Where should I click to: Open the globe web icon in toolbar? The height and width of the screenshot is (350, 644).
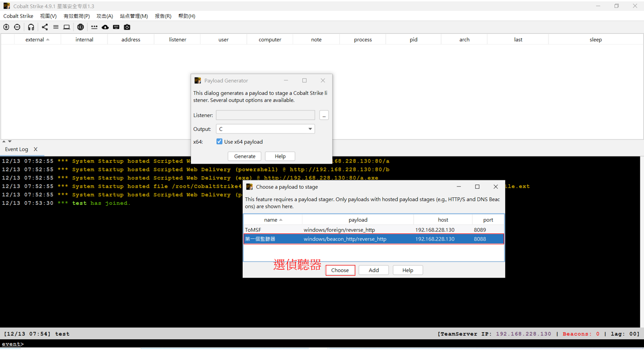click(x=81, y=27)
